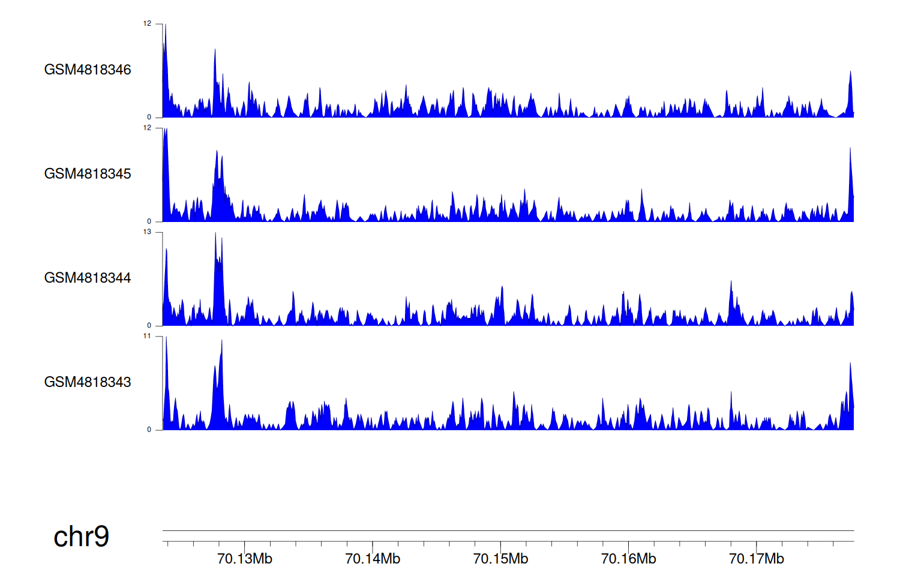Click the 70.13Mb axis position label
Viewport: 900px width, 588px height.
pos(245,559)
